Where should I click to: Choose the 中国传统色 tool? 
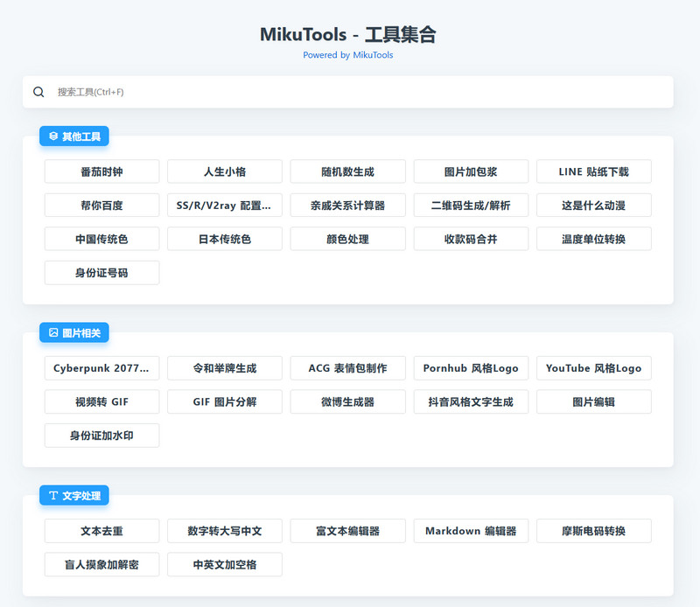101,239
